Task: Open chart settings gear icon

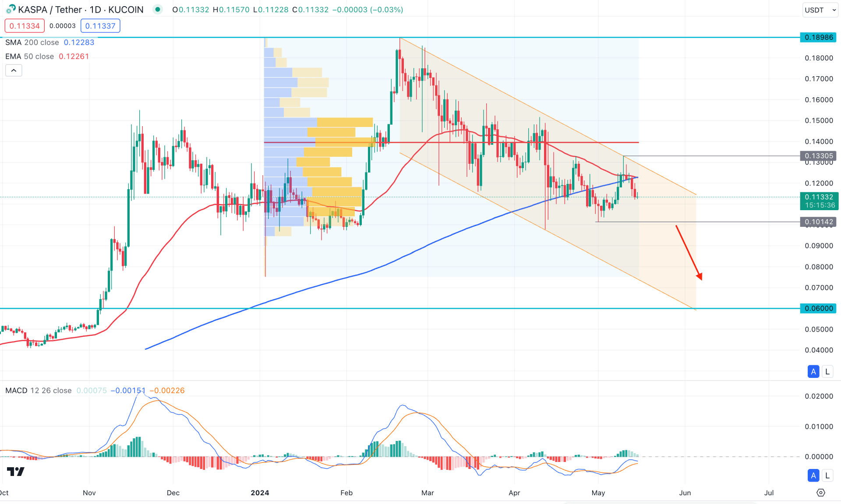Action: [x=821, y=493]
